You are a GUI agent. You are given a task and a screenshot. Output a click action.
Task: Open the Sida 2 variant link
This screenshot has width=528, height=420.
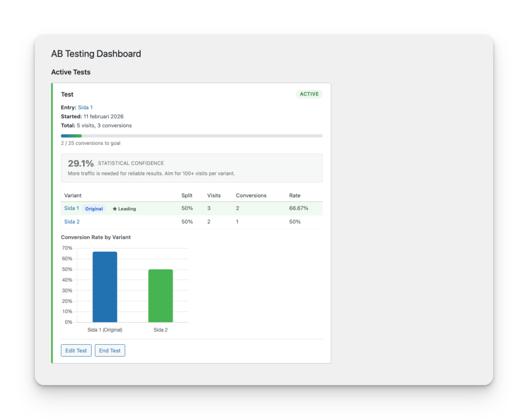[x=71, y=221]
